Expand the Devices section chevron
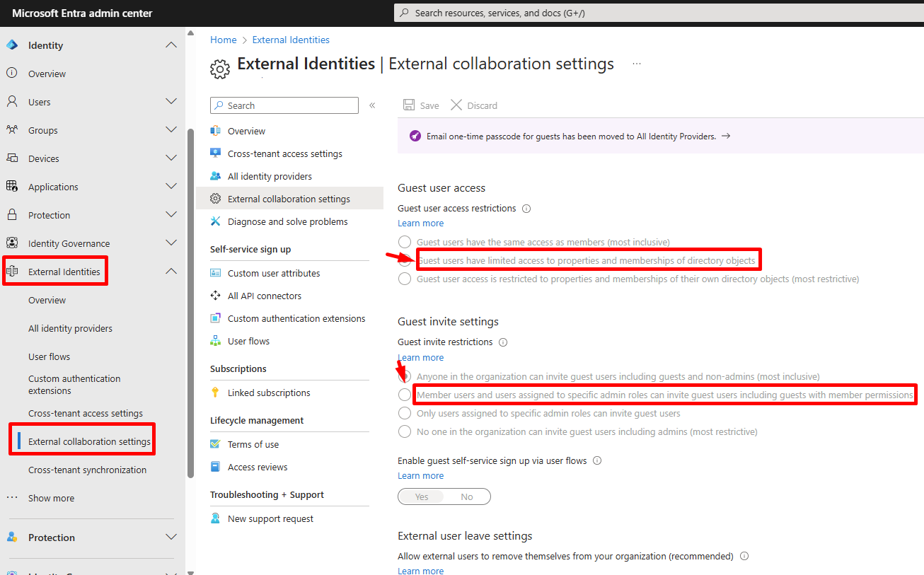This screenshot has width=924, height=575. [171, 158]
